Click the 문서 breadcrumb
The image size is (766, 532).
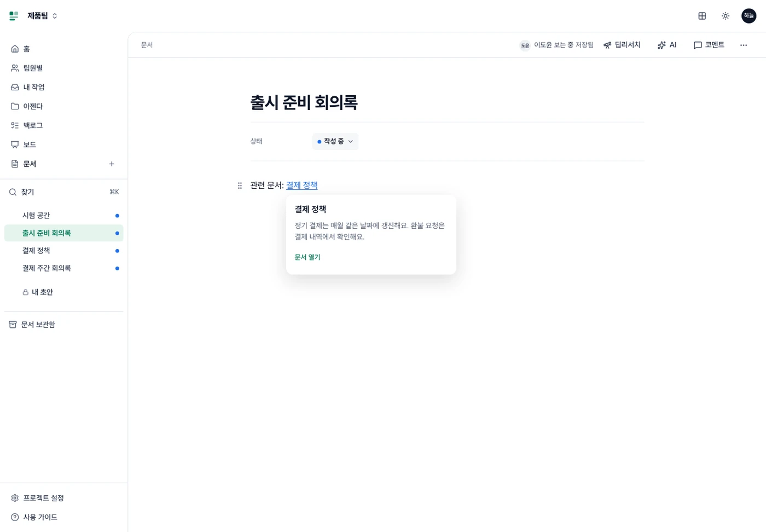pos(147,45)
